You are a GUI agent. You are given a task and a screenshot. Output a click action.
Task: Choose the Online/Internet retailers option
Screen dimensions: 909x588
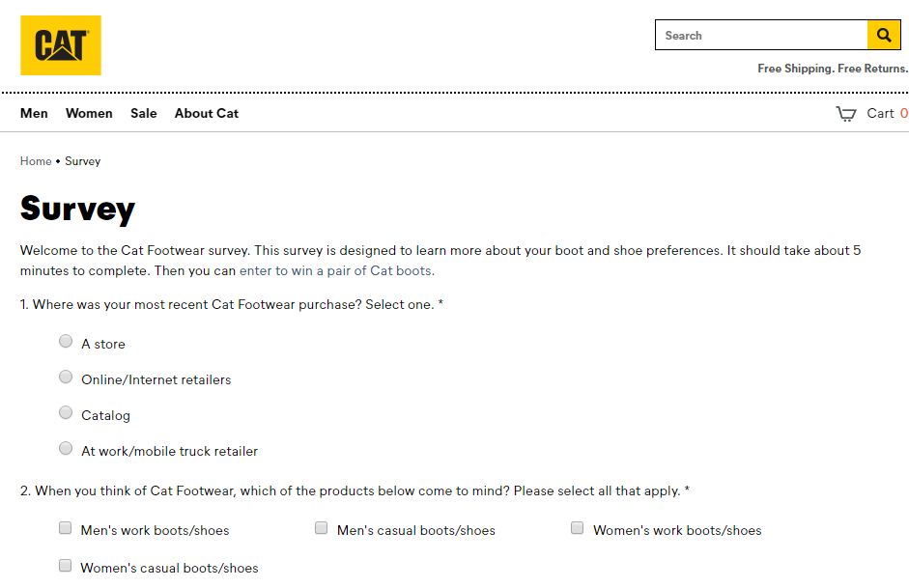pyautogui.click(x=66, y=377)
